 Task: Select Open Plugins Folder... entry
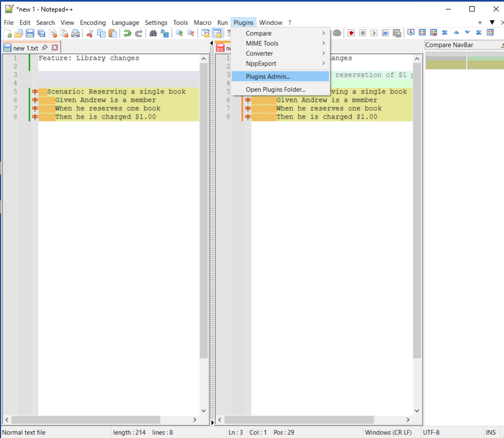click(x=280, y=90)
